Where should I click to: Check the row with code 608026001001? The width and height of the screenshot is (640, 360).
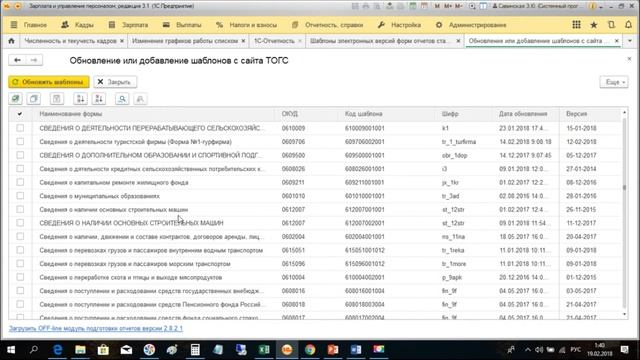point(20,169)
